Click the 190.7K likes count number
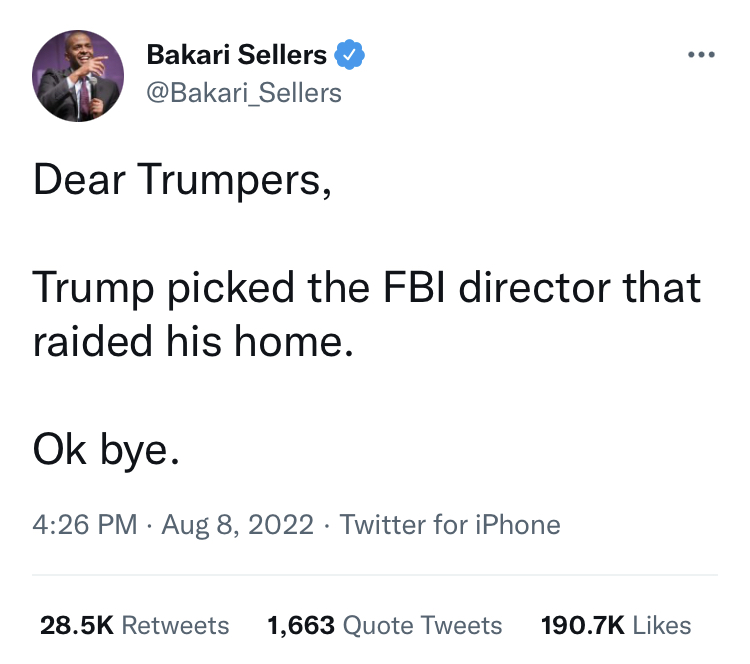Viewport: 750px width, 664px height. pos(583,626)
